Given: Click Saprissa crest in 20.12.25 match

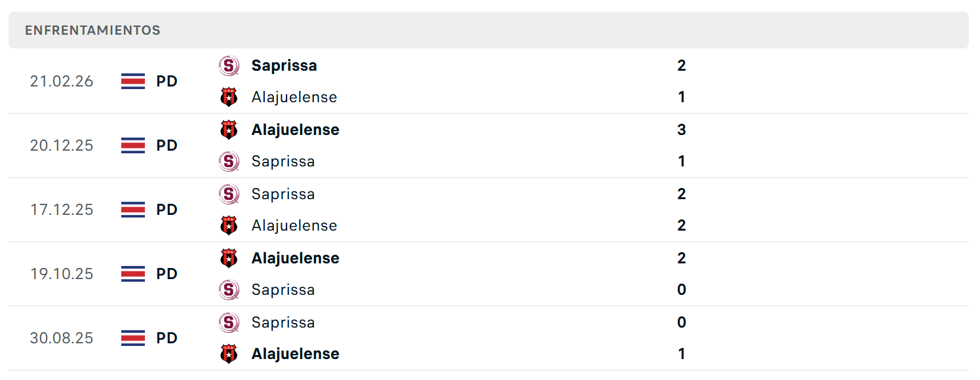Looking at the screenshot, I should 229,161.
